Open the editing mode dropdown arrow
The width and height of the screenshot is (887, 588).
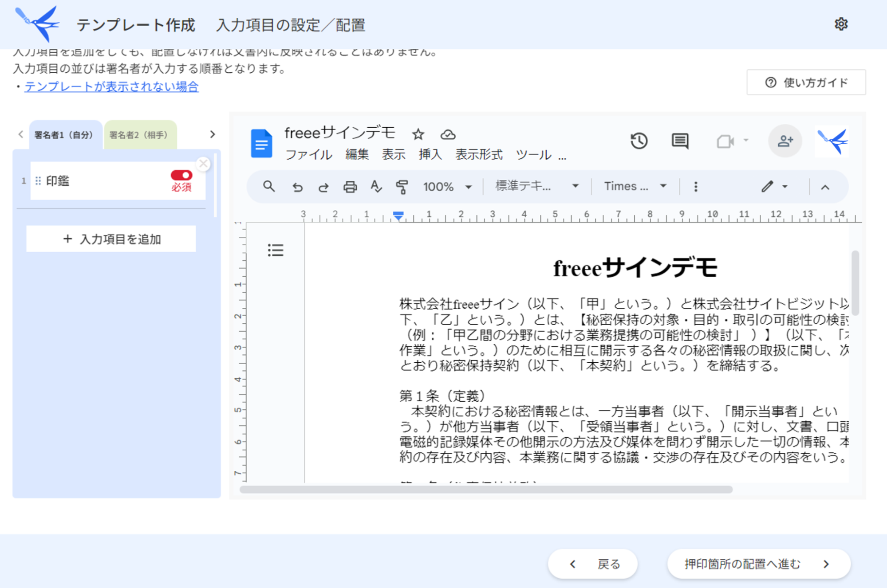tap(785, 187)
